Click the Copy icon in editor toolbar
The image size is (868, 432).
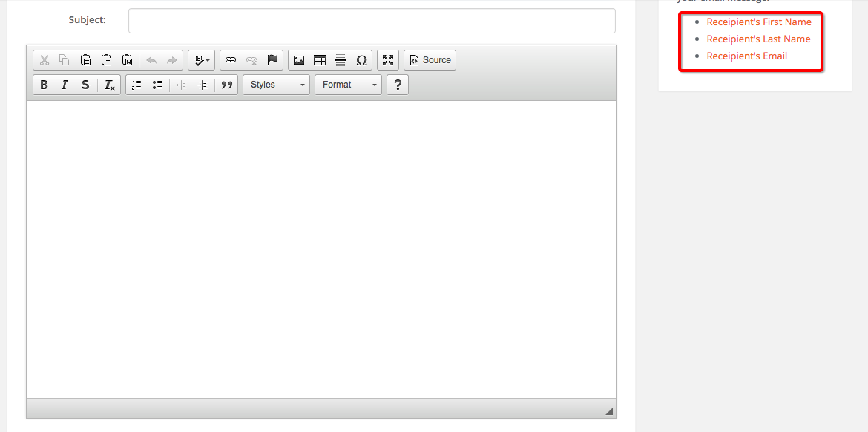[65, 60]
